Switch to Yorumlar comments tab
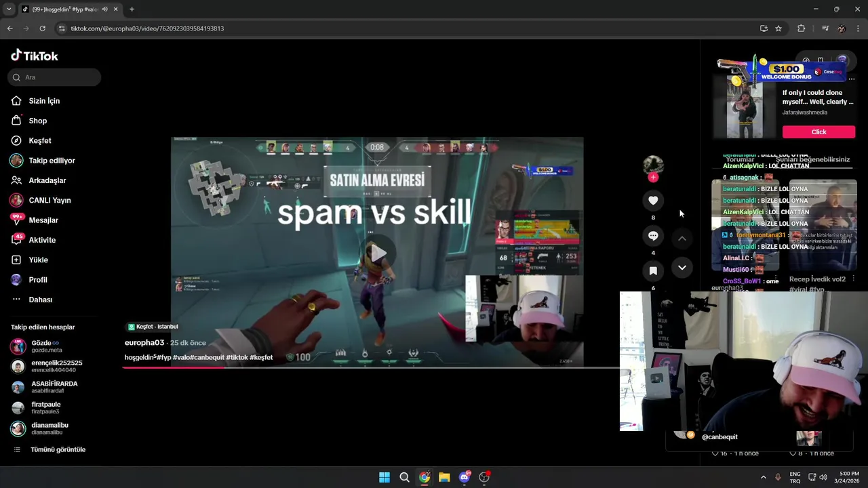This screenshot has width=868, height=488. point(740,160)
